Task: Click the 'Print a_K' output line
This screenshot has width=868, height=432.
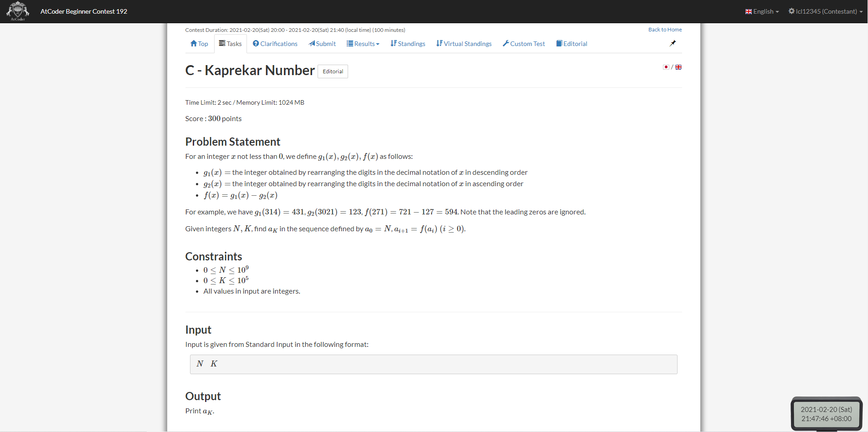Action: click(200, 411)
